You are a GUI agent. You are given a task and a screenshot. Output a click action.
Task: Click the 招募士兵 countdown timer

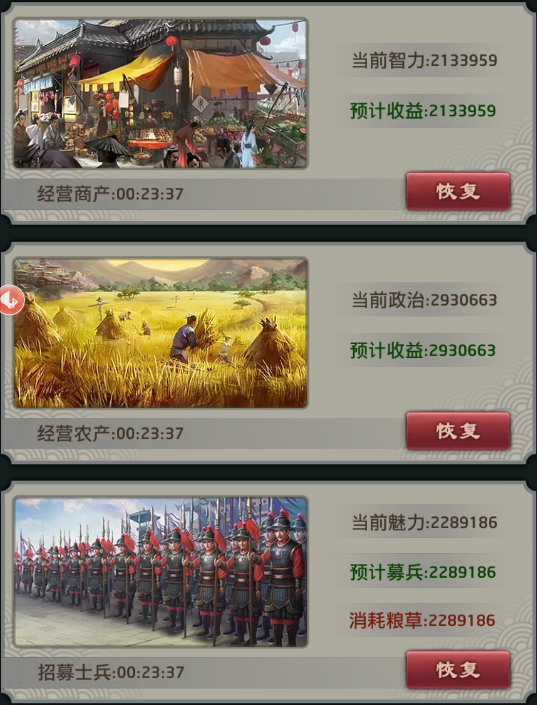pyautogui.click(x=111, y=672)
